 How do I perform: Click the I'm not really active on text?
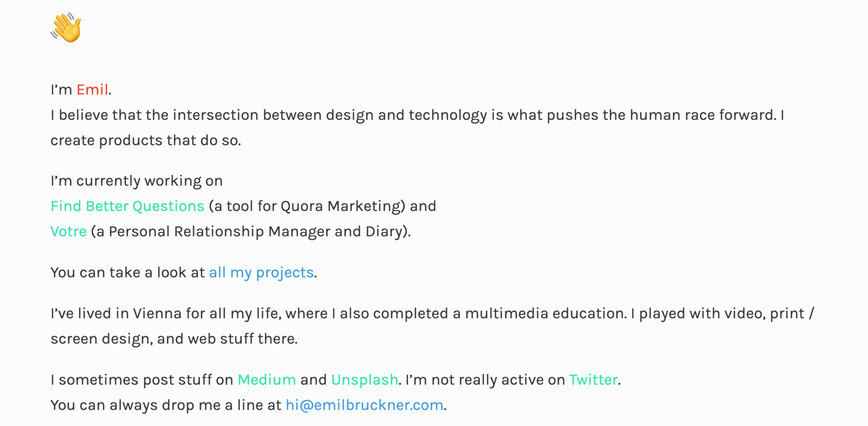click(x=485, y=379)
